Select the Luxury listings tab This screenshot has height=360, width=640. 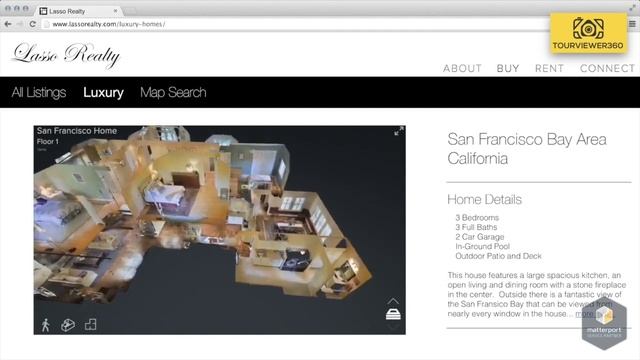click(x=103, y=93)
